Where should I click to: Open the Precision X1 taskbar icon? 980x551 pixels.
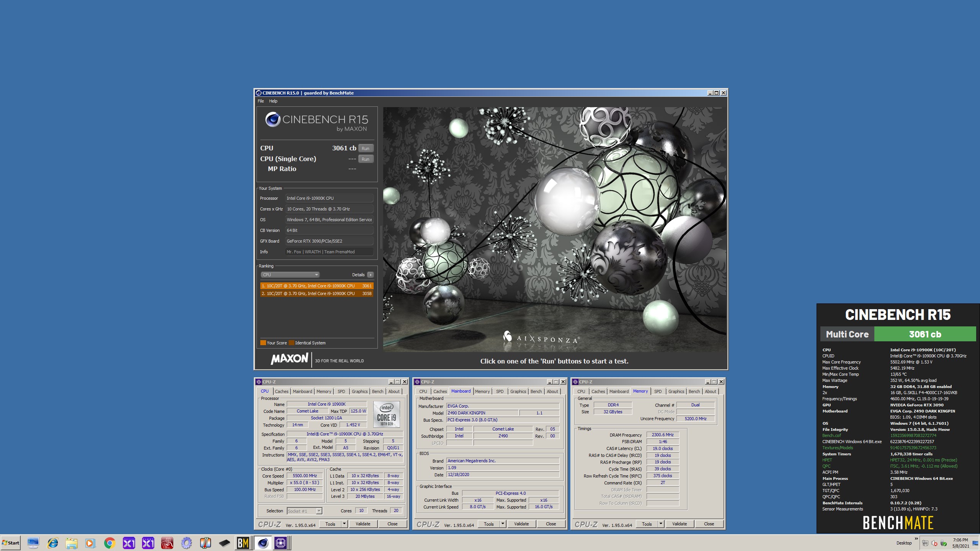tap(129, 543)
